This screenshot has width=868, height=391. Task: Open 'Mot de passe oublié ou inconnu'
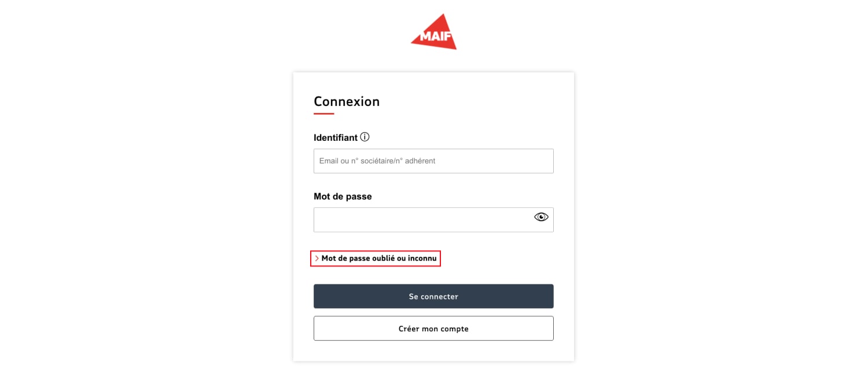click(379, 258)
